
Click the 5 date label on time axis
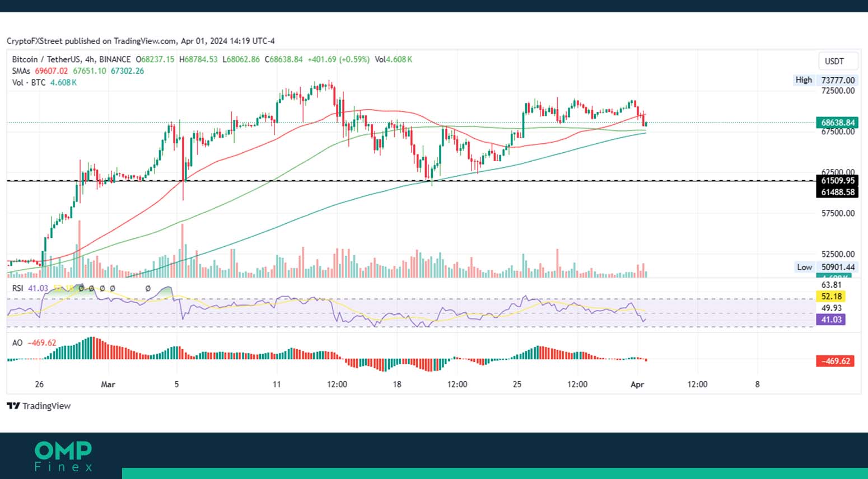coord(177,384)
